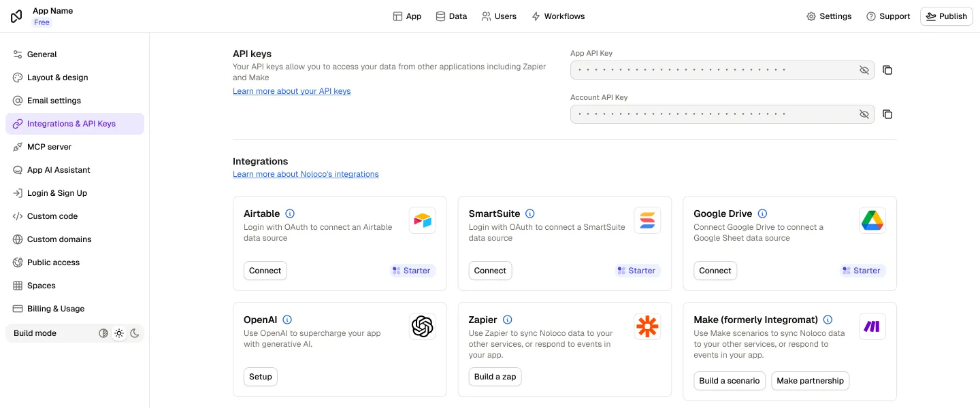
Task: Open Settings in top bar
Action: (x=829, y=16)
